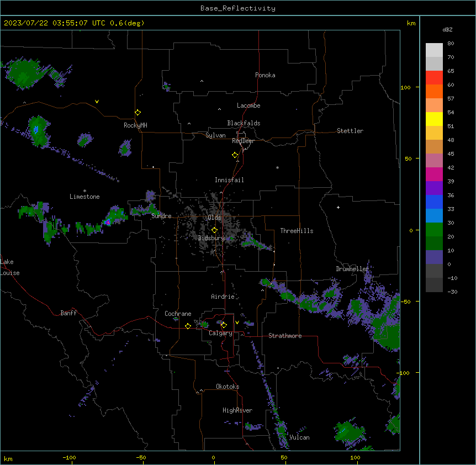Click the Stettler city label
The image size is (476, 465).
[350, 131]
